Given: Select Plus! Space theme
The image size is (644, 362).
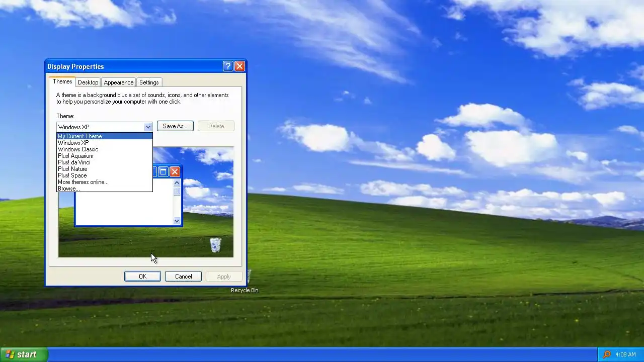Looking at the screenshot, I should click(x=104, y=175).
